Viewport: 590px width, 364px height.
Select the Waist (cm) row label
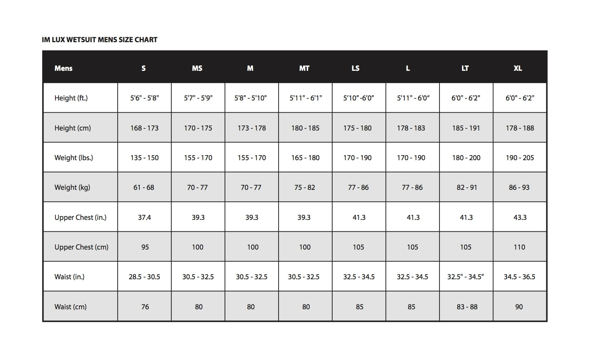coord(70,307)
